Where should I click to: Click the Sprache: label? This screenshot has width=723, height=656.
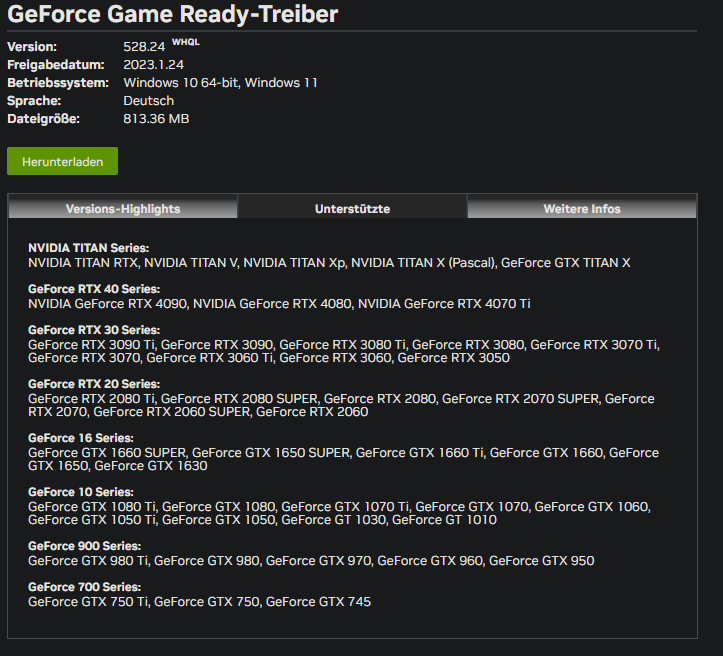click(x=34, y=100)
